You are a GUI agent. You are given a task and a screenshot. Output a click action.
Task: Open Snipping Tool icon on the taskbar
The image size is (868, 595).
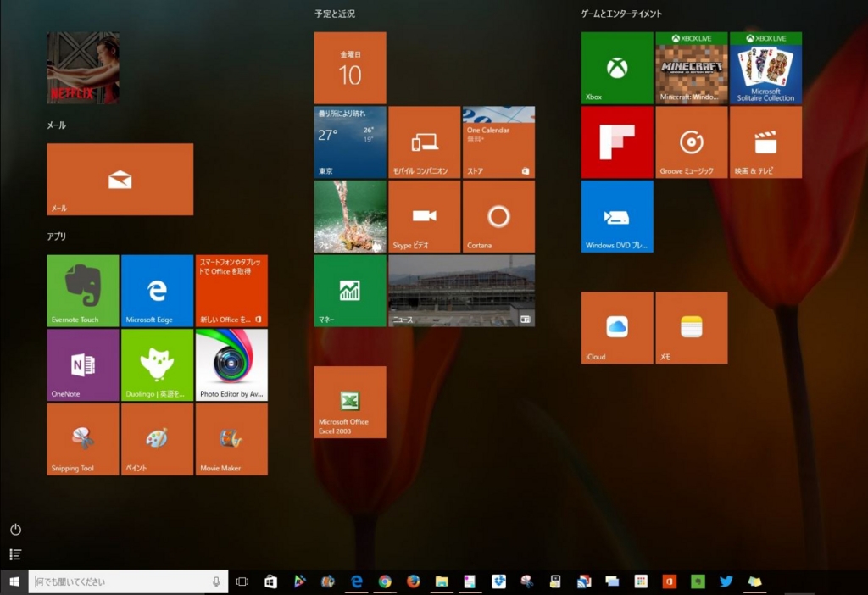527,581
